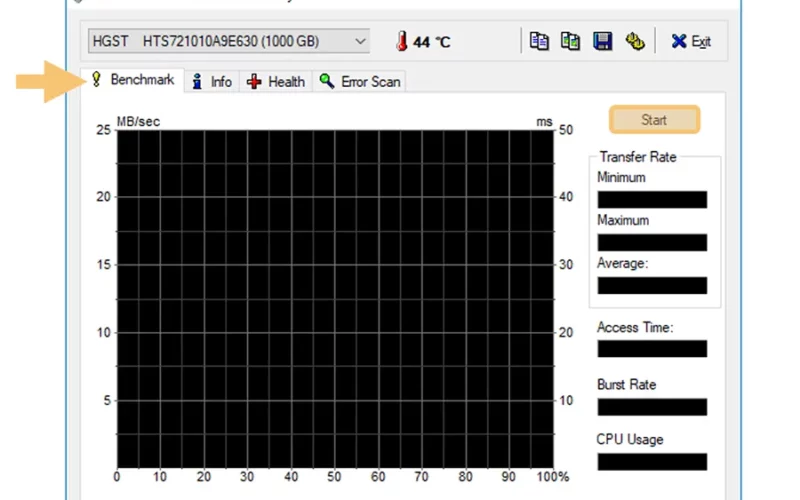
Task: Click the Maximum transfer rate value field
Action: point(652,242)
